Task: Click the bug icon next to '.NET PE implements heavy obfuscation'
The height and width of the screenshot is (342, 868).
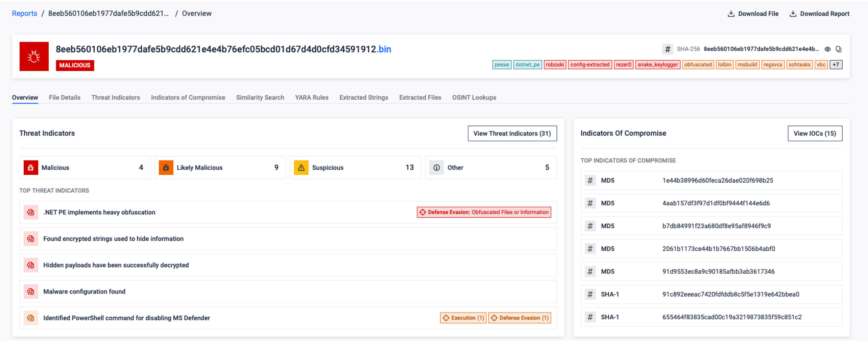Action: pyautogui.click(x=30, y=212)
